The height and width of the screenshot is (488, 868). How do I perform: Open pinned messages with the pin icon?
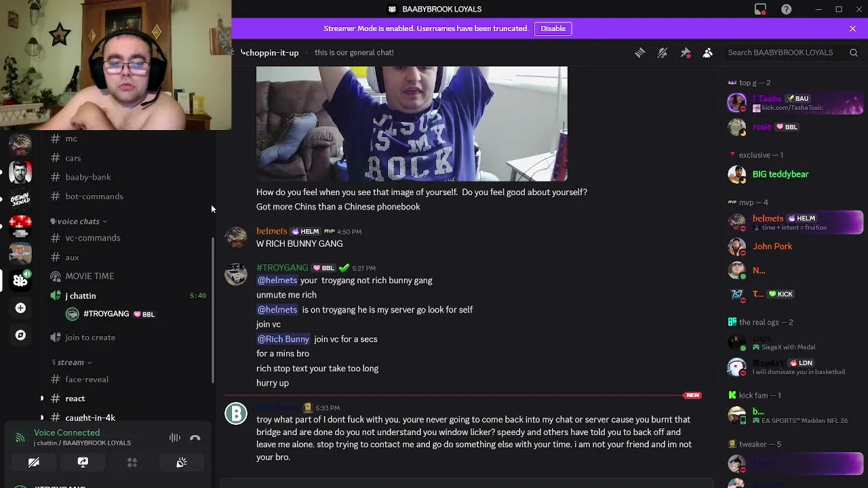685,53
